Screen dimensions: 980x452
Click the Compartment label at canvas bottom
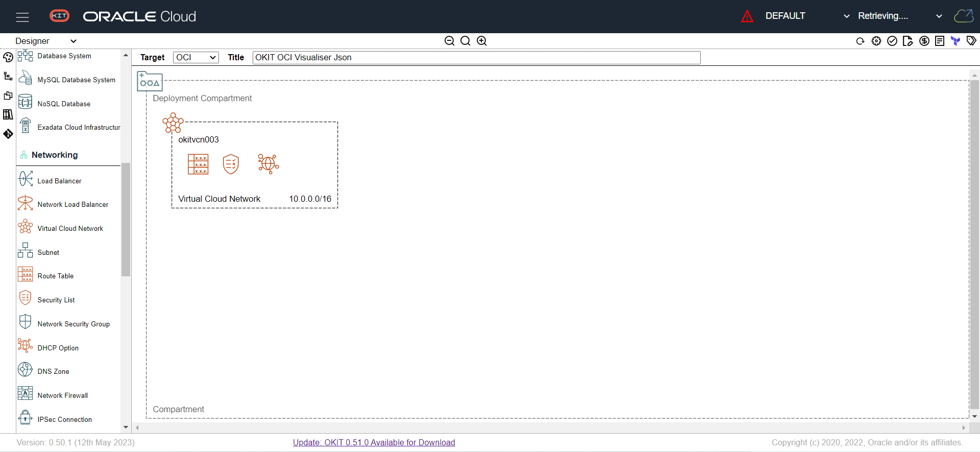click(179, 409)
